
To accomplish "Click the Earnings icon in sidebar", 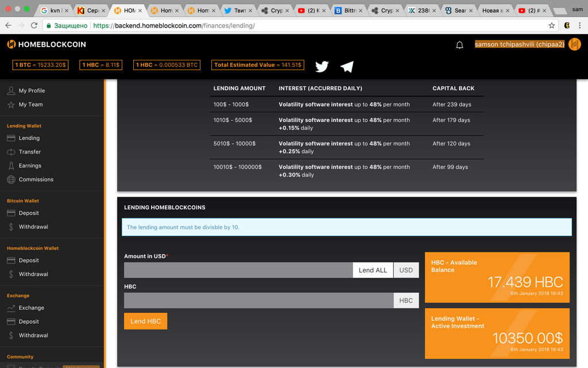I will coord(11,166).
